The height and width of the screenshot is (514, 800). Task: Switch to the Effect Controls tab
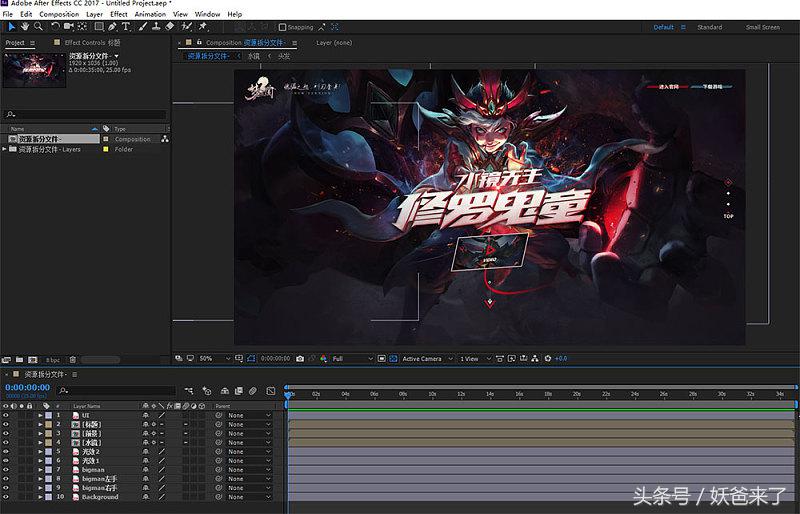[85, 43]
